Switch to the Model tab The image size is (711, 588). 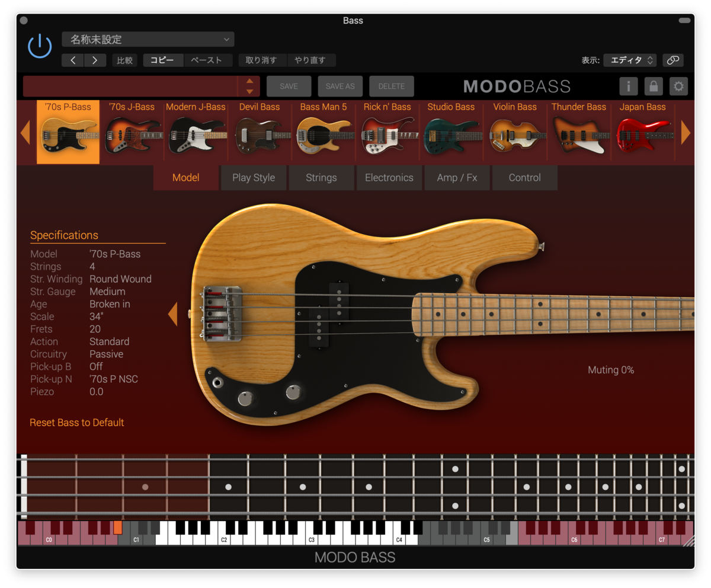click(x=186, y=178)
